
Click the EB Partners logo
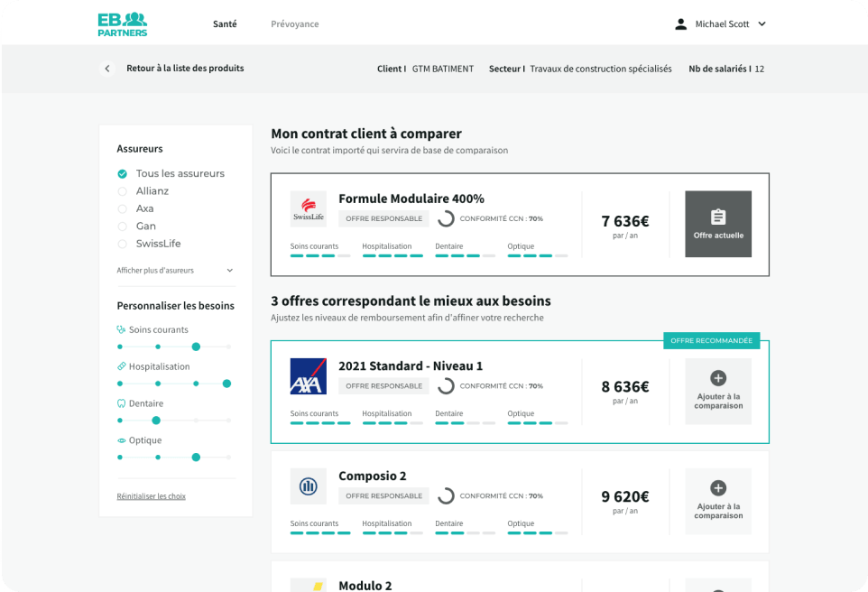point(122,23)
